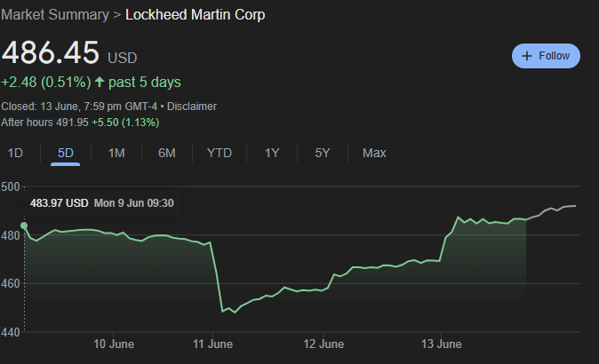Switch to the 1Y range tab
The height and width of the screenshot is (364, 599).
[272, 153]
